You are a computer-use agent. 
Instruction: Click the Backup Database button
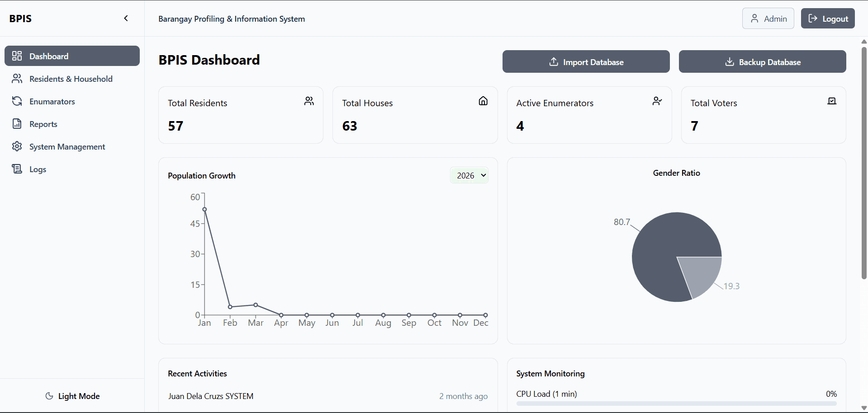click(x=762, y=61)
